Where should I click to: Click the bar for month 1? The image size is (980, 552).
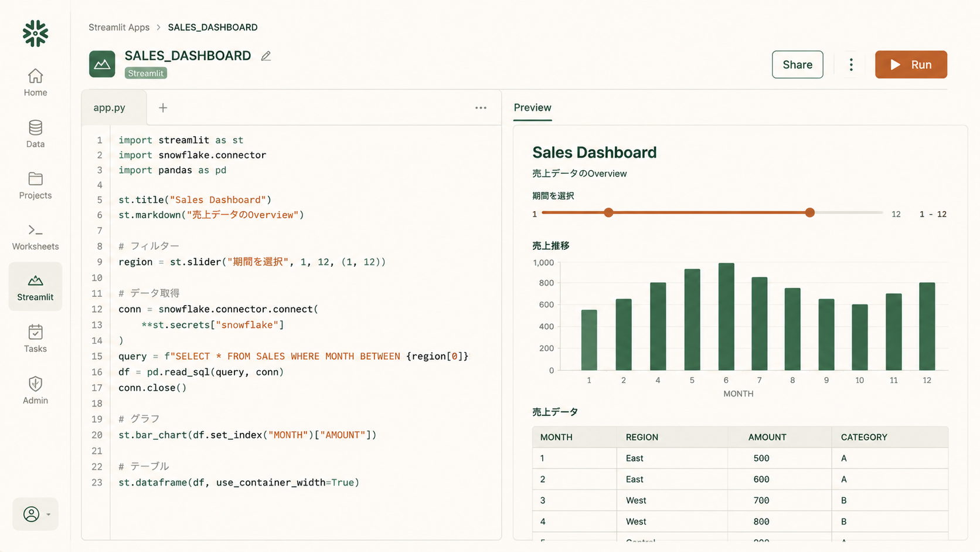point(589,340)
